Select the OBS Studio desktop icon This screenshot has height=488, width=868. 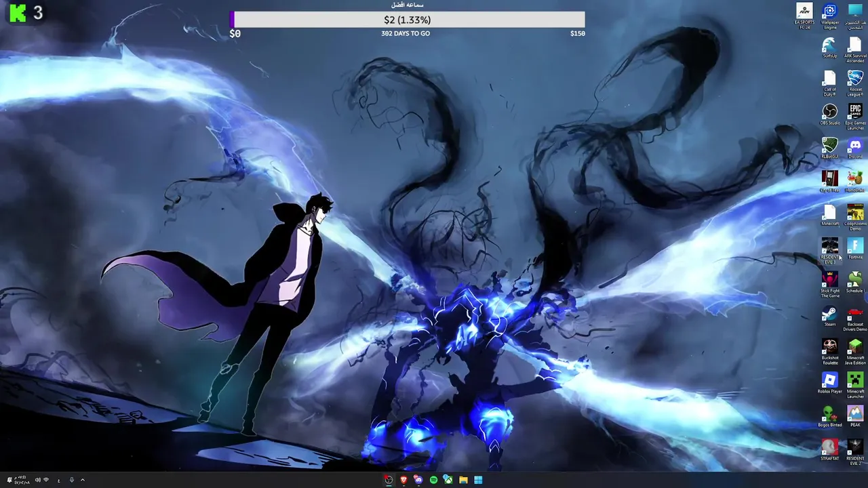[830, 115]
